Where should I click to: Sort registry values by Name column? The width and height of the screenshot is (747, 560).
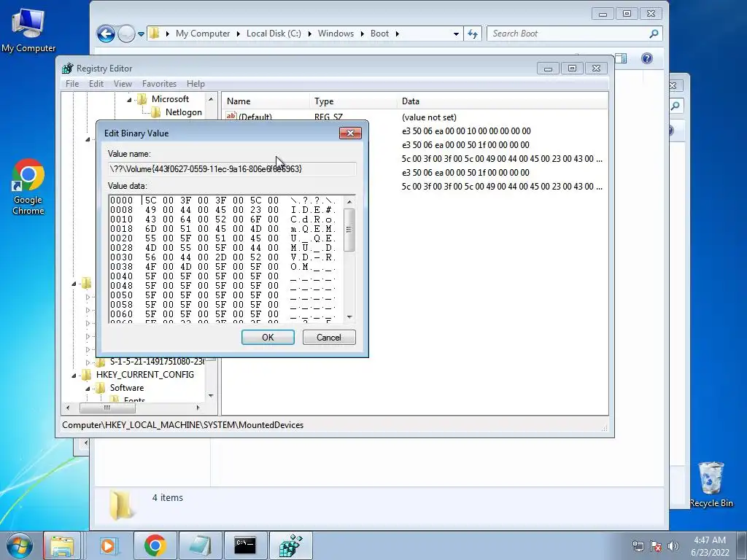click(x=266, y=101)
